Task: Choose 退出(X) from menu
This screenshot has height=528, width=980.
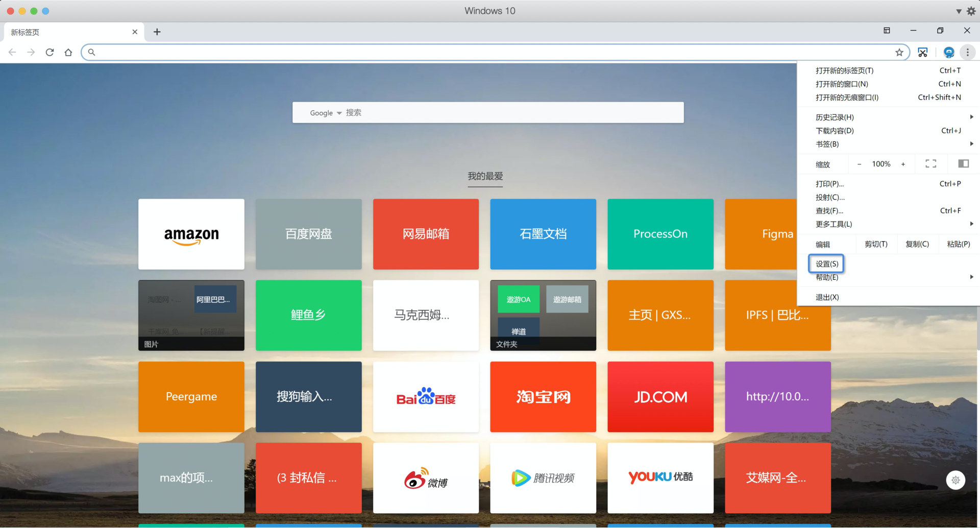Action: click(x=888, y=297)
